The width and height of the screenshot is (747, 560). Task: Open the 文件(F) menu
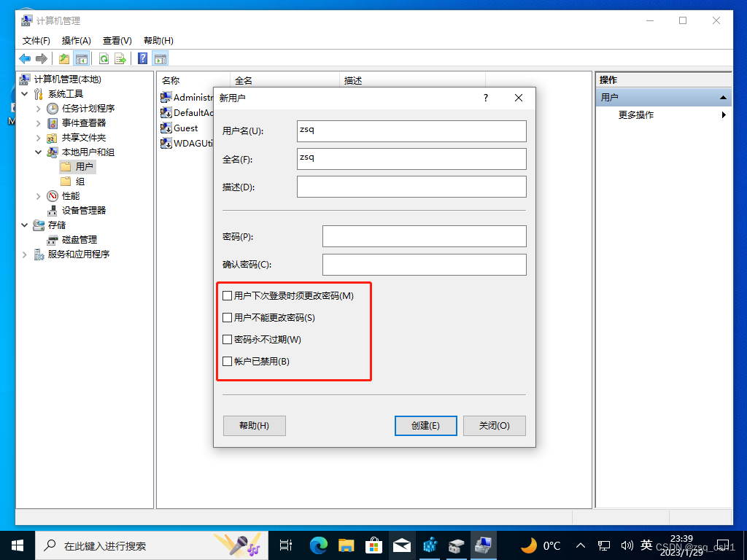point(36,41)
